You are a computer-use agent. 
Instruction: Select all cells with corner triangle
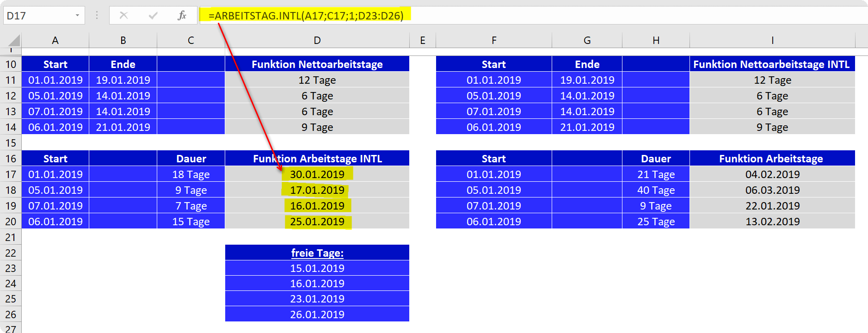(x=13, y=40)
